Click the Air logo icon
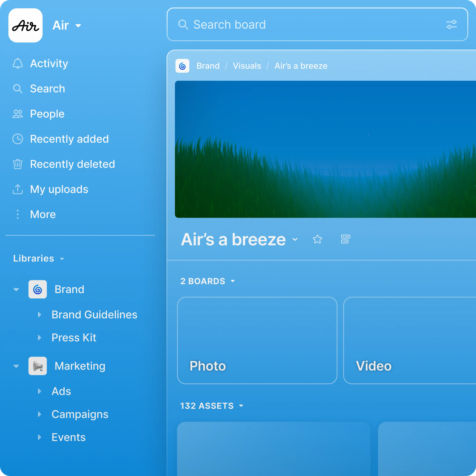Viewport: 476px width, 476px height. (x=25, y=25)
